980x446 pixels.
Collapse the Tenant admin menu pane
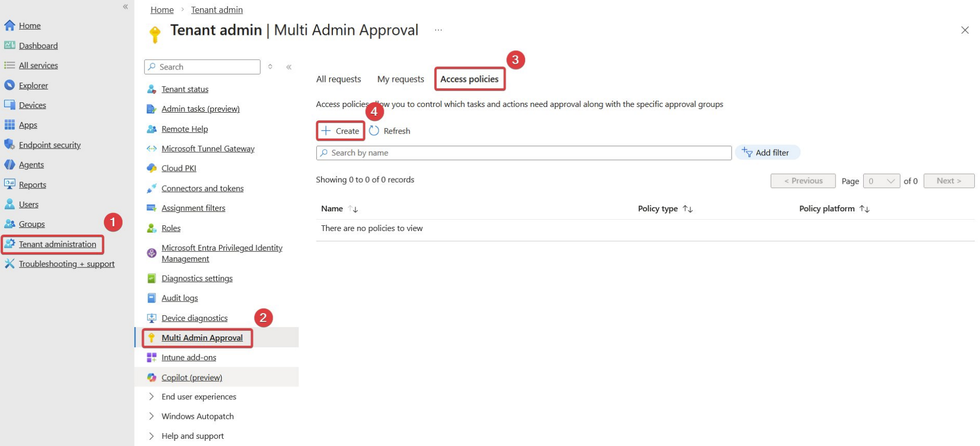pos(289,67)
